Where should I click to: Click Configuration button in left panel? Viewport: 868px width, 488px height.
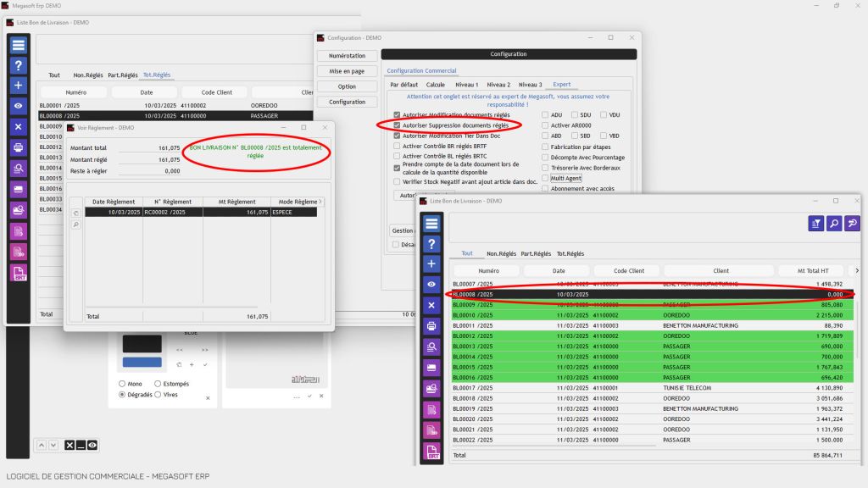(347, 103)
